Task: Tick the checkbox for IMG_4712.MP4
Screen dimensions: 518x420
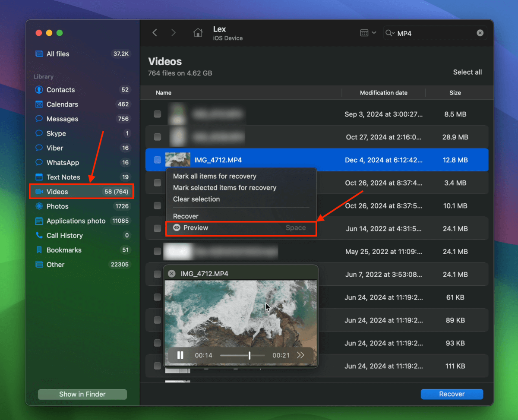Action: click(x=158, y=160)
